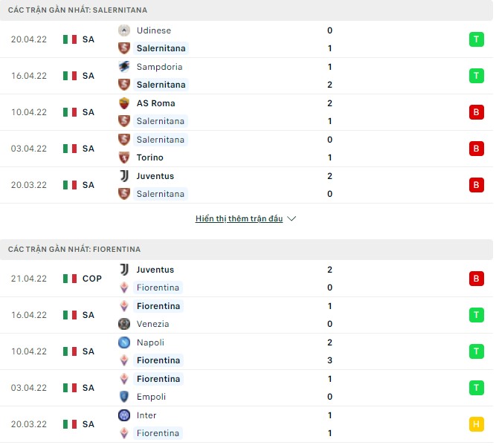Click the Empoli club crest icon

tap(124, 397)
